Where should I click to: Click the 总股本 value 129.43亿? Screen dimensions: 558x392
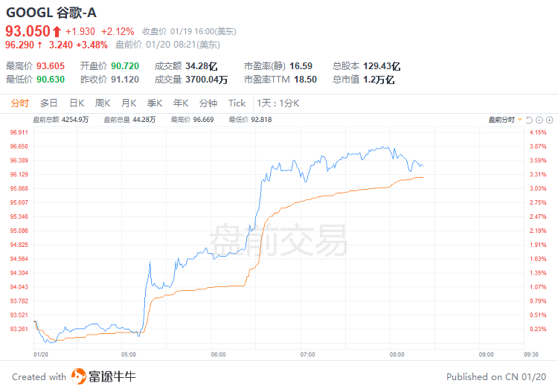[x=382, y=66]
